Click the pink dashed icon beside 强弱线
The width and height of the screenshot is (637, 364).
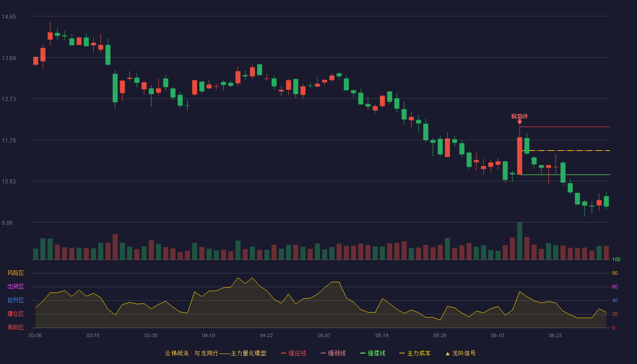pyautogui.click(x=323, y=354)
